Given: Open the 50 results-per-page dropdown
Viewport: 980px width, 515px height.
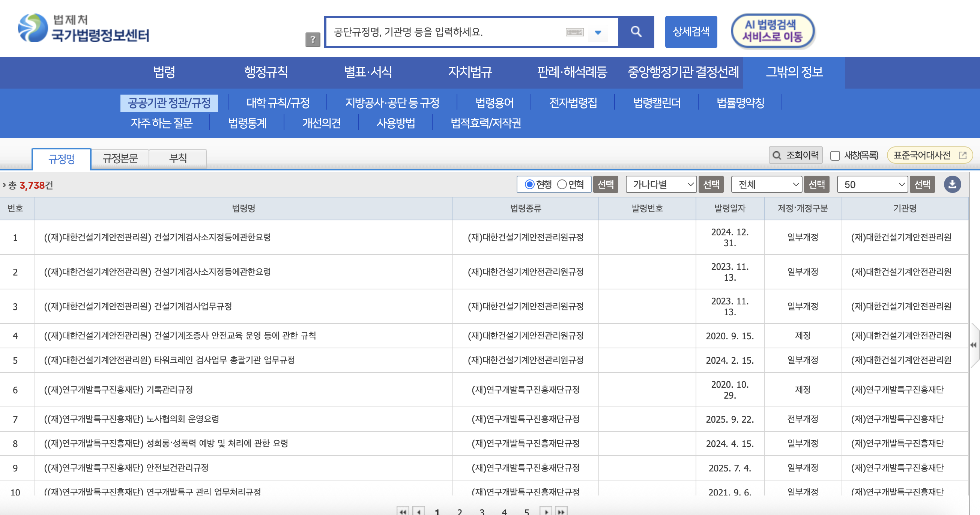Looking at the screenshot, I should pyautogui.click(x=872, y=185).
